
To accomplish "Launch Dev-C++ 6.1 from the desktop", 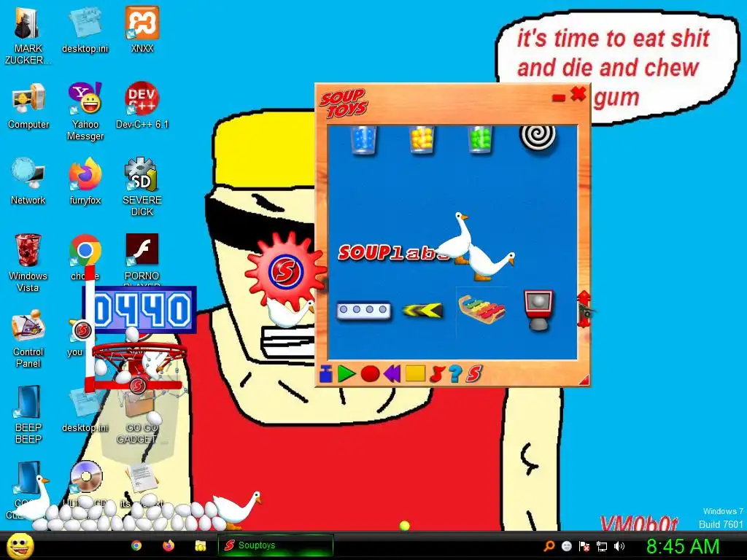I will pos(142,106).
